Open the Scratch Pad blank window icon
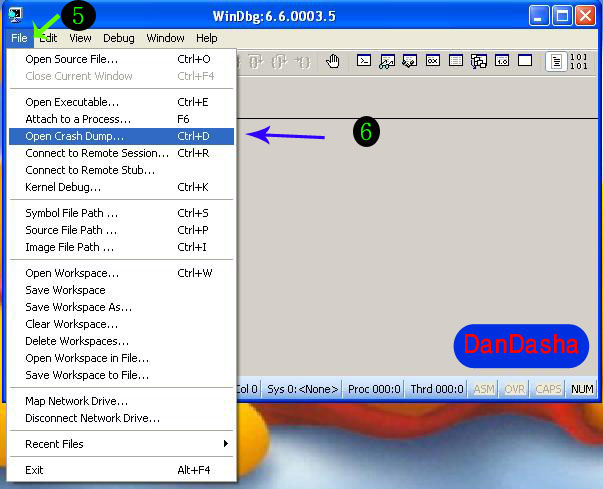Viewport: 603px width, 489px height. (x=525, y=61)
